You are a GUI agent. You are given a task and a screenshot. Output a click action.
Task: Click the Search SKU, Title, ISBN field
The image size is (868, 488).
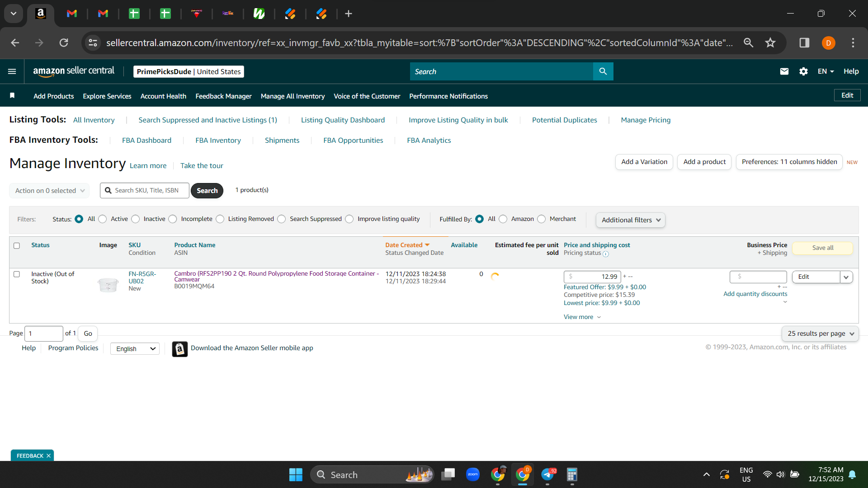coord(145,191)
